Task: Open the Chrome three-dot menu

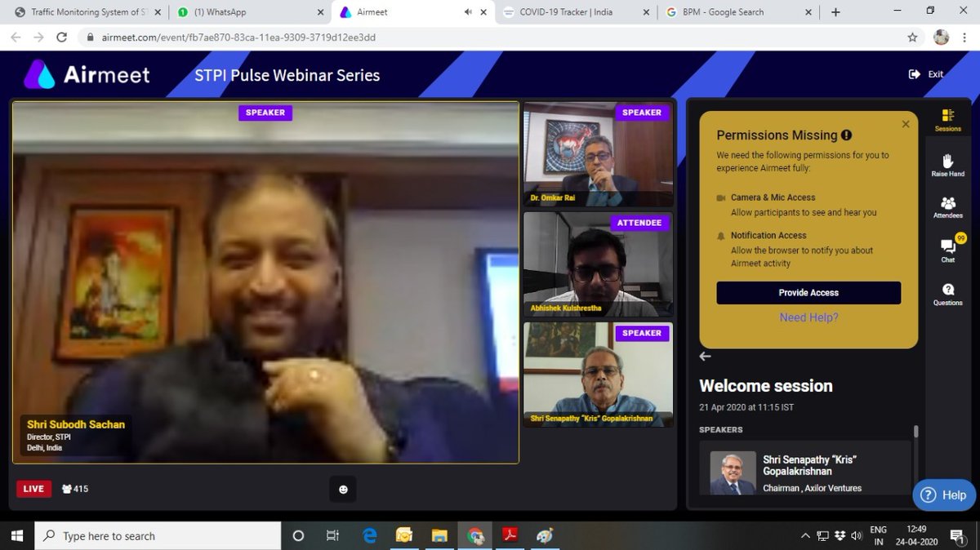Action: tap(966, 38)
